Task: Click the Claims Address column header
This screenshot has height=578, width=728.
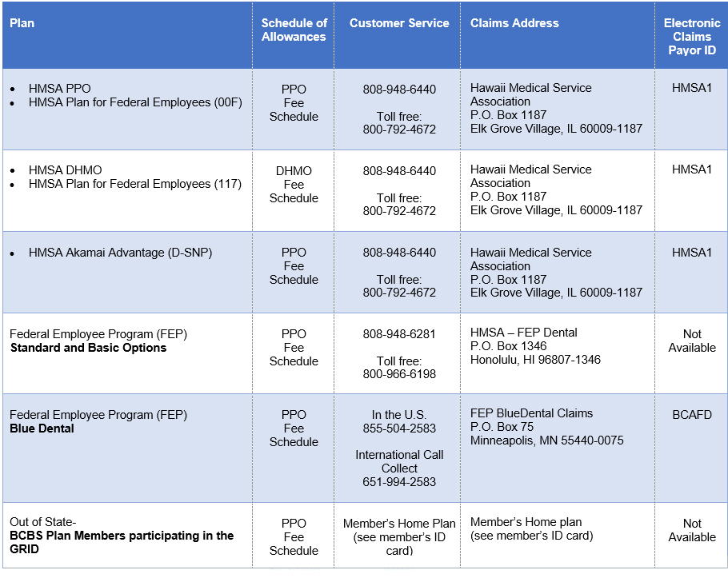Action: pyautogui.click(x=514, y=23)
